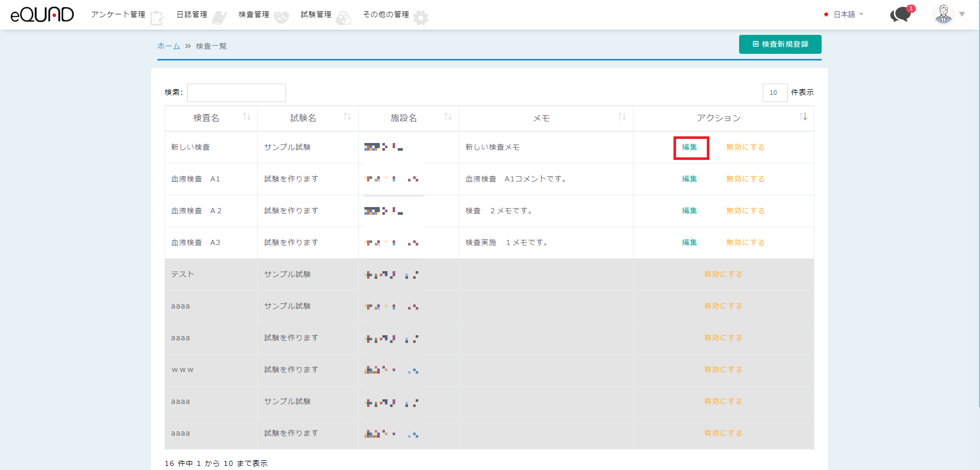
Task: Disable the 血液検査 A3 row
Action: pos(745,242)
